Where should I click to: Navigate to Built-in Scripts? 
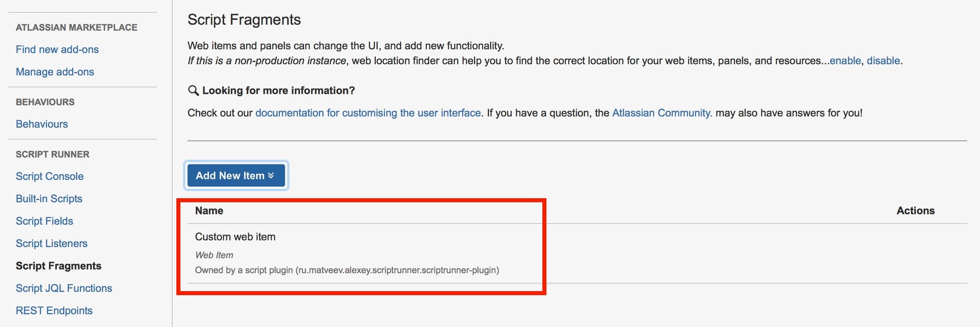pyautogui.click(x=49, y=199)
